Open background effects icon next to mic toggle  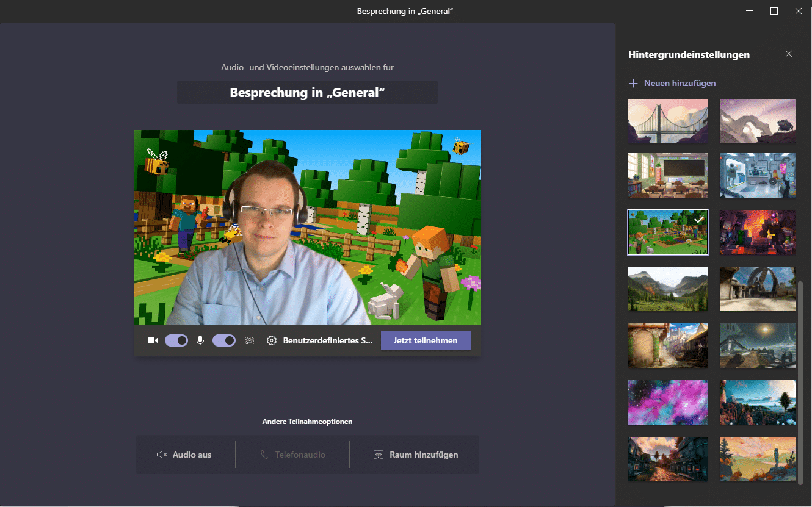tap(249, 340)
